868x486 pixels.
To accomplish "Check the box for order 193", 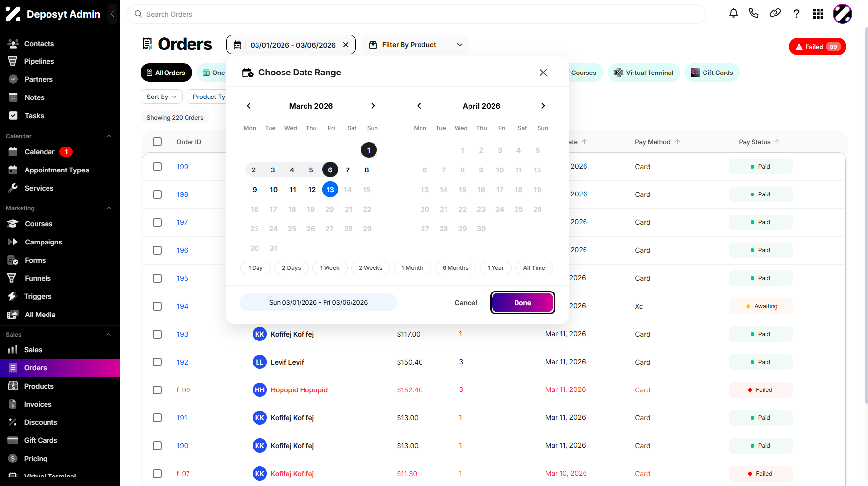I will click(x=157, y=334).
